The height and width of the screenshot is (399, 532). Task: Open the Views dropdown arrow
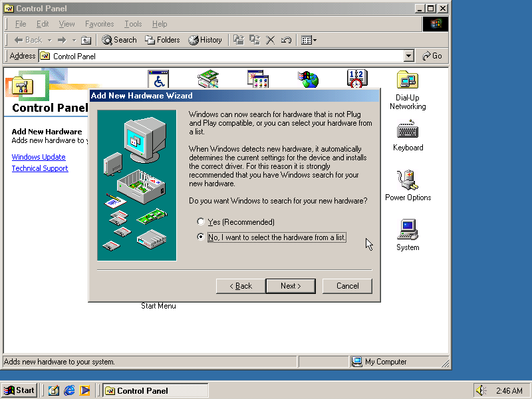tap(315, 40)
